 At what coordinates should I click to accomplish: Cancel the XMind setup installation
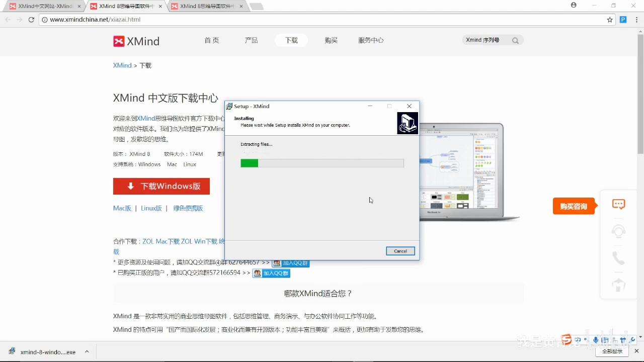[x=400, y=251]
